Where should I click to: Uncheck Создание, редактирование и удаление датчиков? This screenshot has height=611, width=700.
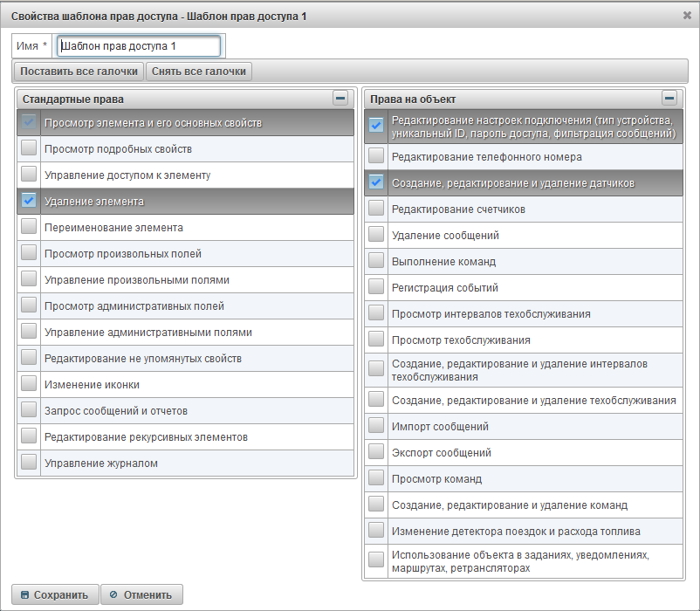click(x=376, y=182)
